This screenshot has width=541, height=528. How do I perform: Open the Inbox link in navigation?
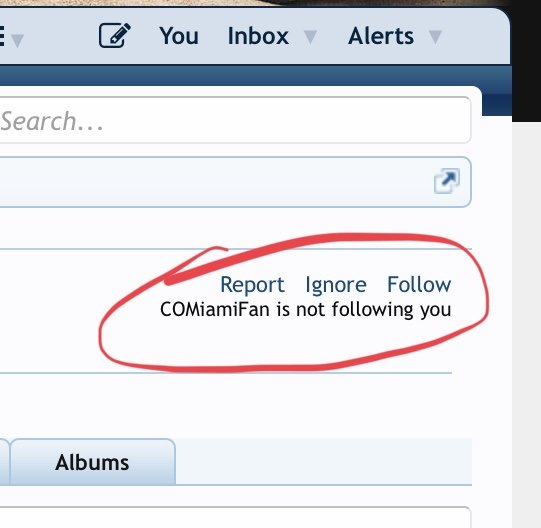[258, 36]
